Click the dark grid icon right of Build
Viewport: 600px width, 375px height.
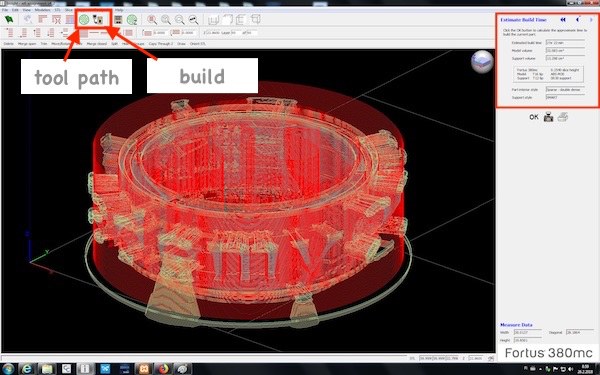pyautogui.click(x=118, y=20)
